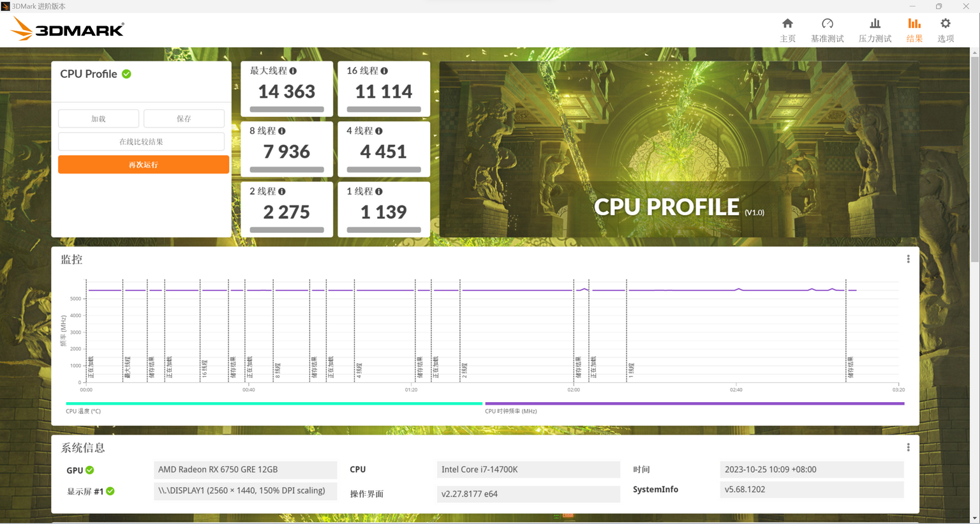The image size is (980, 524).
Task: Click the 02:00 timeline axis label
Action: [574, 389]
